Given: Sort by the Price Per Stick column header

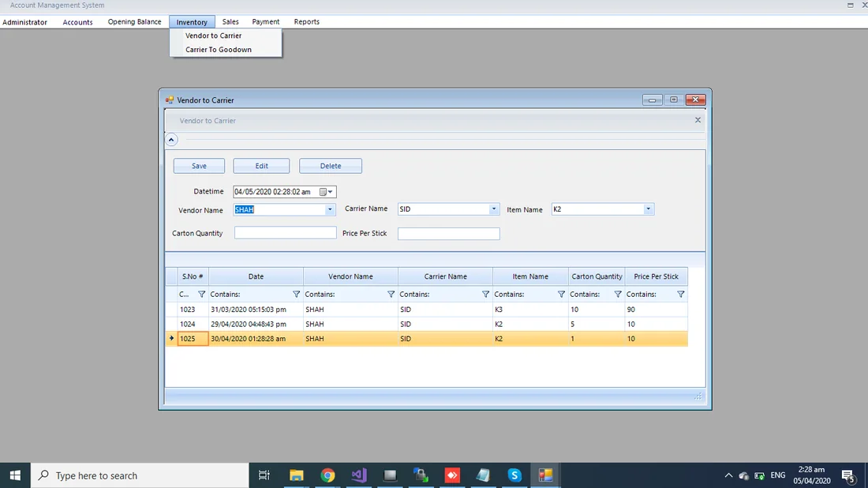Looking at the screenshot, I should click(x=656, y=276).
